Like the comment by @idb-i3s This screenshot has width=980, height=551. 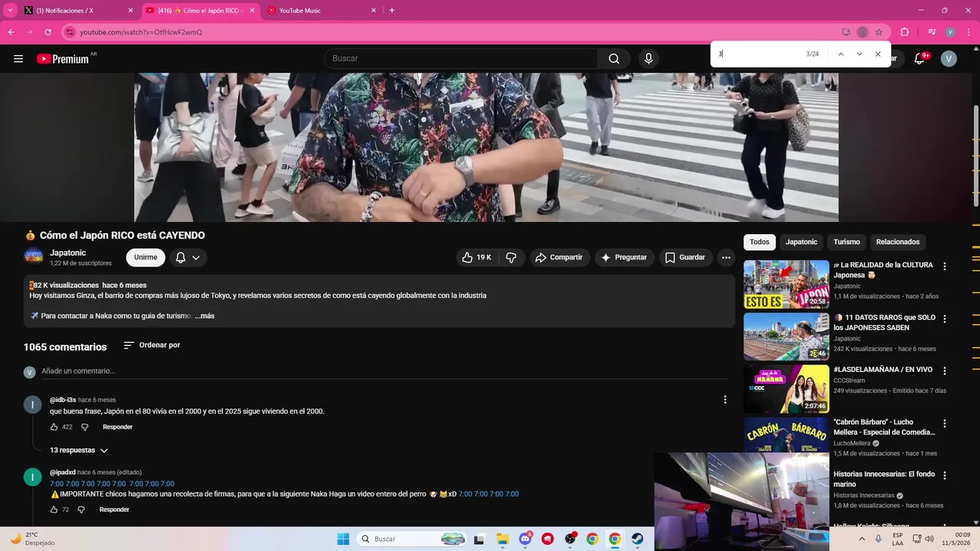[x=54, y=427]
